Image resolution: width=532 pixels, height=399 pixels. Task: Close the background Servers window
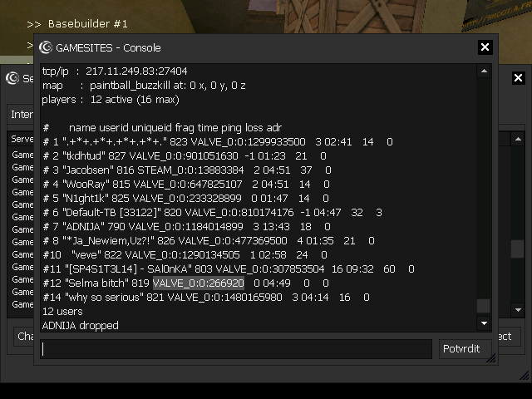[x=518, y=78]
